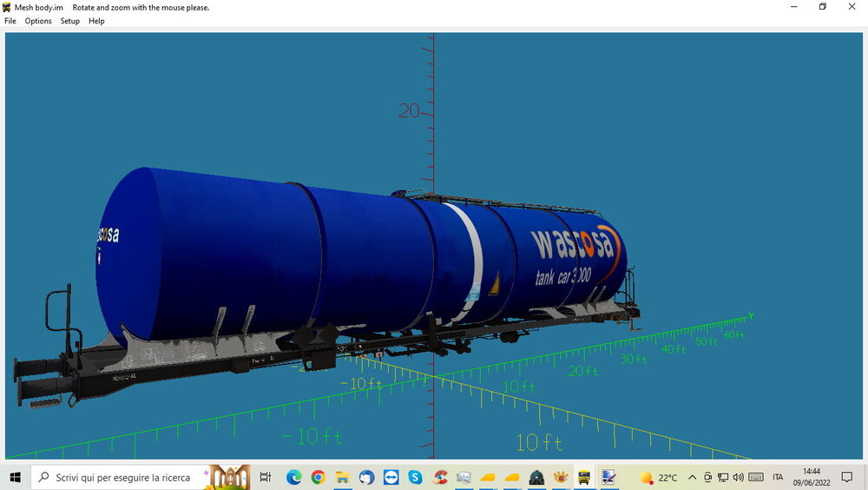Select the active yellow train taskbar icon
Viewport: 868px width, 490px height.
(584, 477)
